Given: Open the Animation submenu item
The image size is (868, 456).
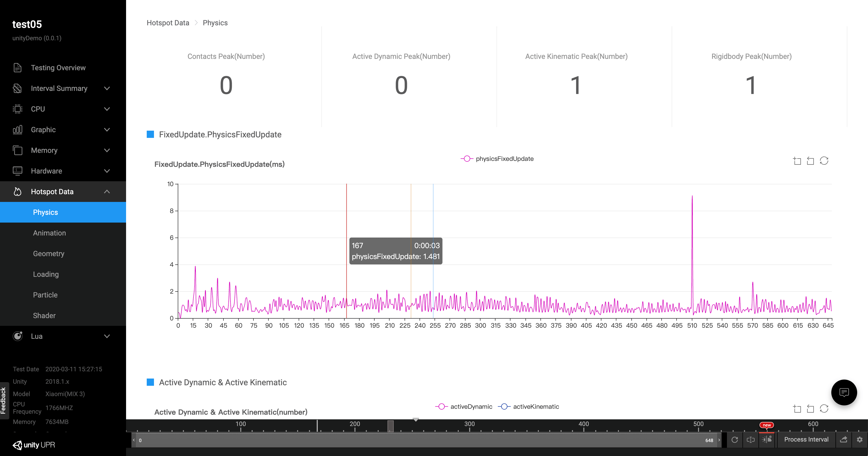Looking at the screenshot, I should coord(49,233).
